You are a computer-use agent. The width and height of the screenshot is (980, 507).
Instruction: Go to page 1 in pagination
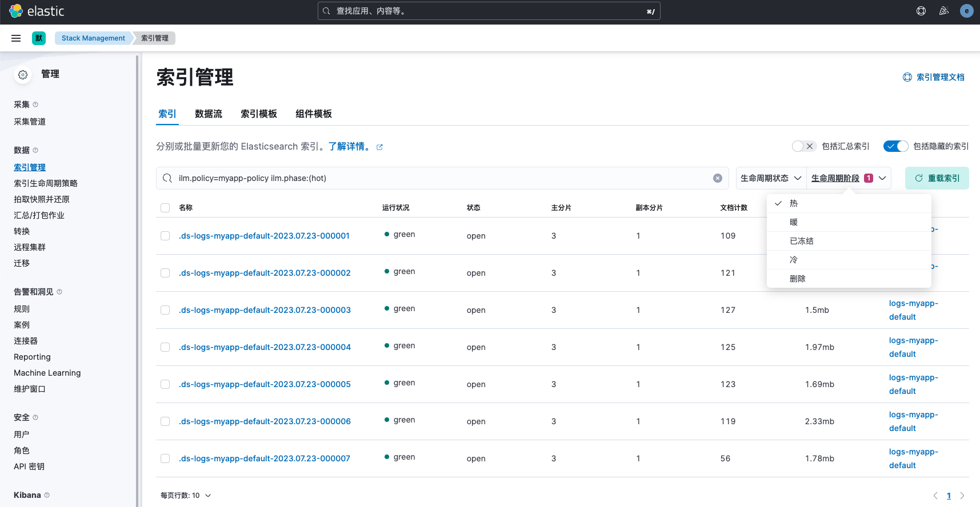(x=949, y=496)
